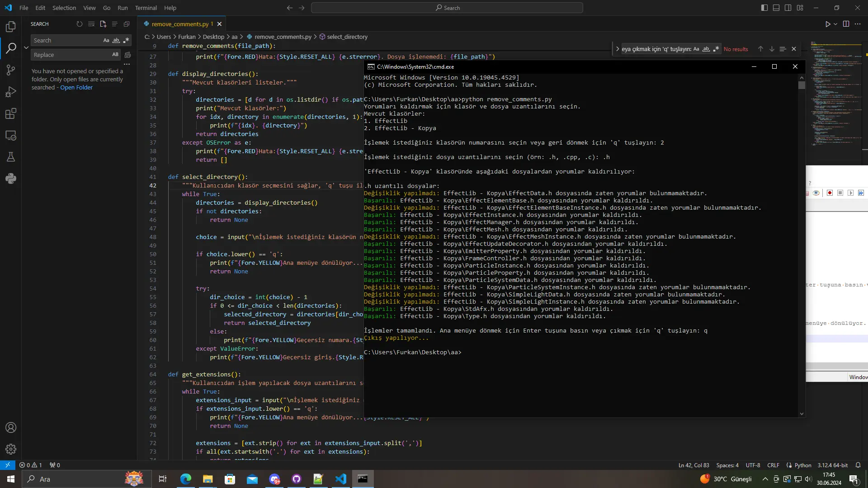Open the Help menu
This screenshot has height=488, width=868.
click(x=170, y=8)
